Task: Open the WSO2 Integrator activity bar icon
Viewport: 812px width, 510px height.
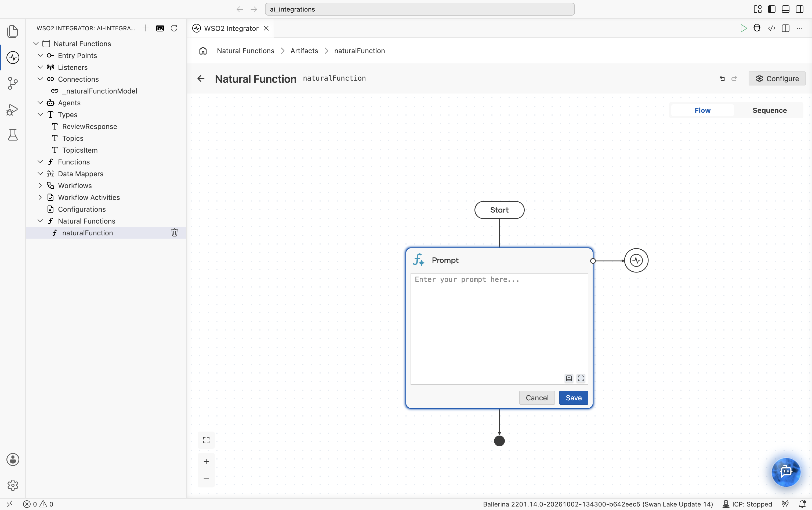Action: coord(13,57)
